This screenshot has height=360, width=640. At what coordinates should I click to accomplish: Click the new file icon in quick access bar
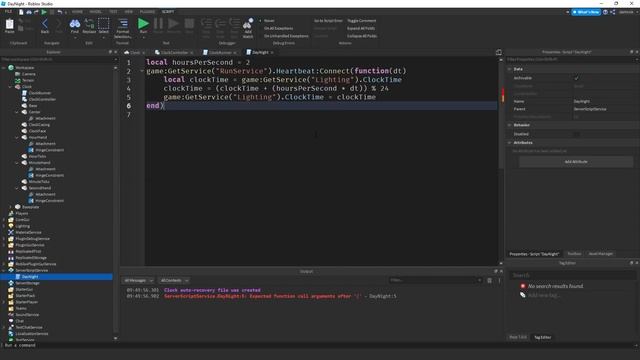coord(21,12)
